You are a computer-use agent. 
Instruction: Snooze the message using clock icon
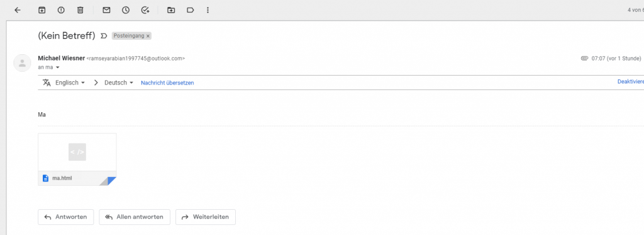point(126,10)
